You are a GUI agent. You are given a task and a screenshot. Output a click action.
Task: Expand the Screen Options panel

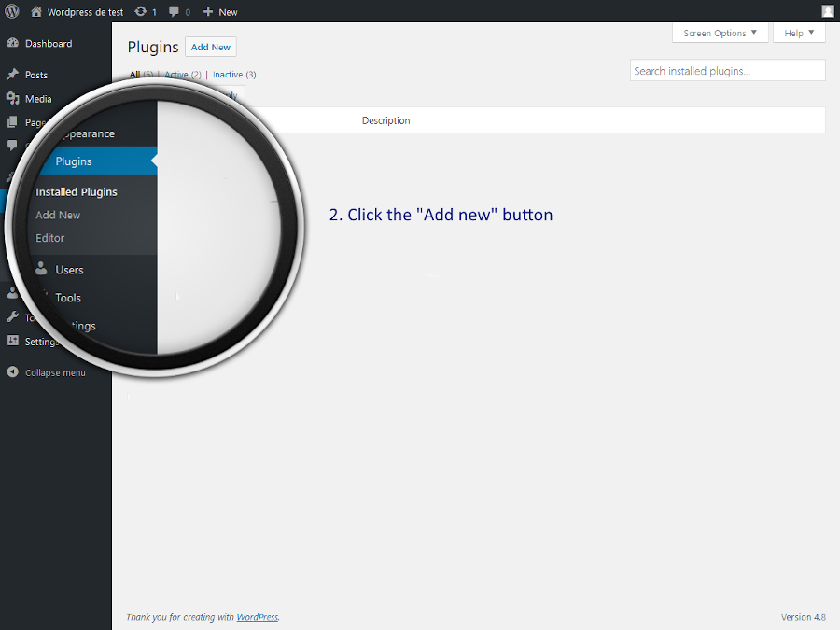tap(721, 33)
